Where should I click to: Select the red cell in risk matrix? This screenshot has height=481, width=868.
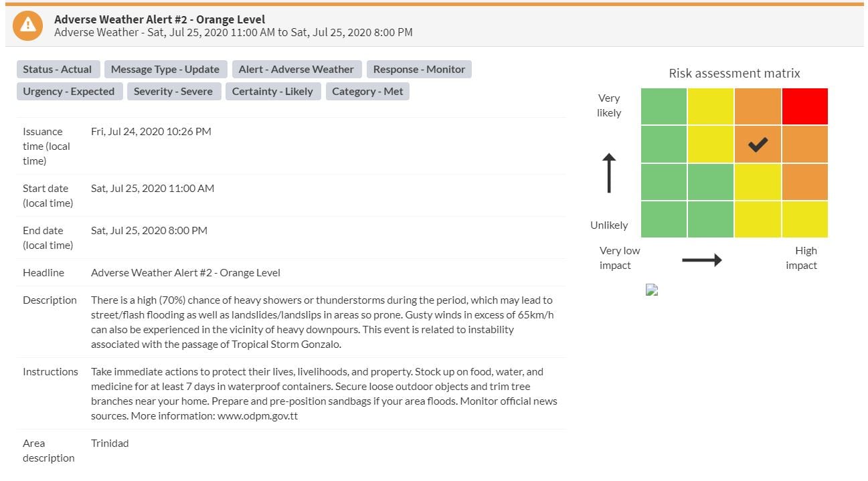pyautogui.click(x=805, y=106)
